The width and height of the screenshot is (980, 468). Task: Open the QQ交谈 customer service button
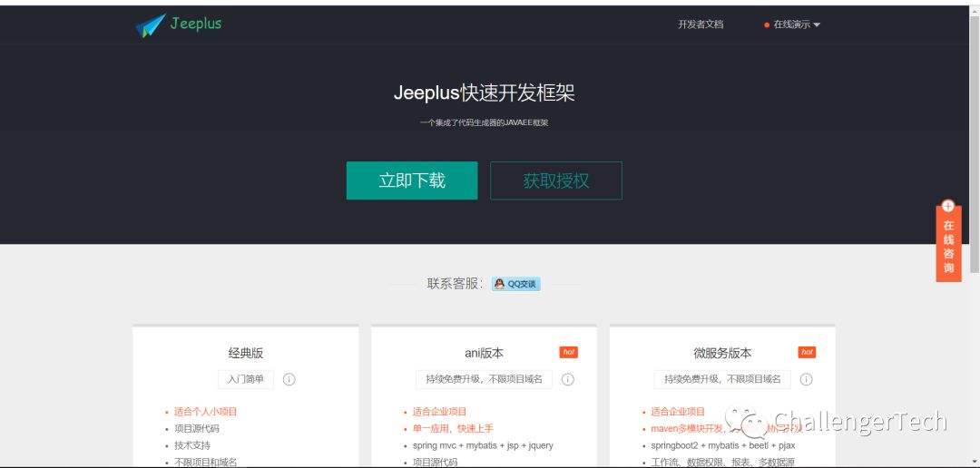515,284
